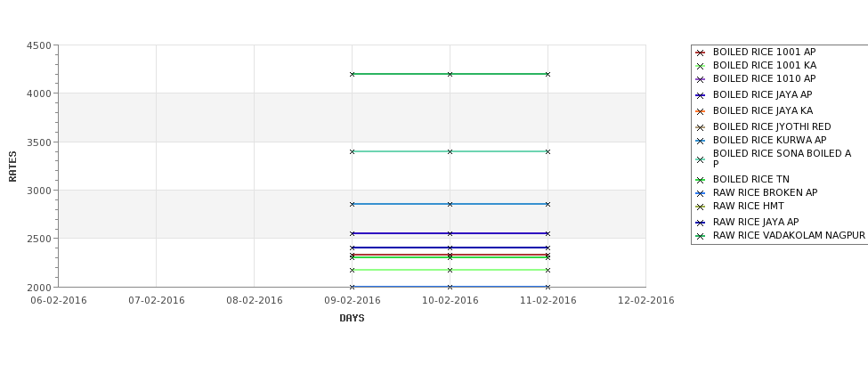This screenshot has height=382, width=868.
Task: Click the BOILED RICE 1010 AP legend marker
Action: [x=701, y=80]
